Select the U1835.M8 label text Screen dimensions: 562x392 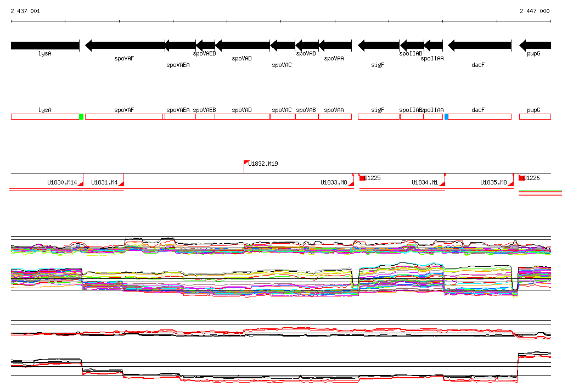[493, 182]
